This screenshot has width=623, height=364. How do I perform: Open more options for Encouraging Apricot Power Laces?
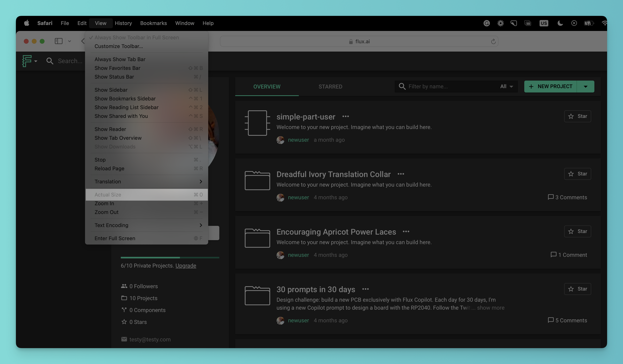(406, 231)
